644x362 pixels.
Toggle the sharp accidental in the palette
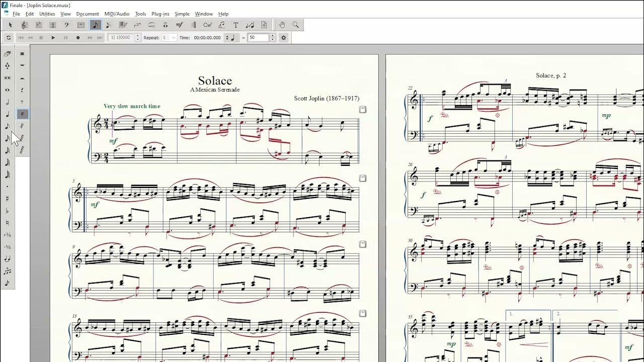coord(7,199)
